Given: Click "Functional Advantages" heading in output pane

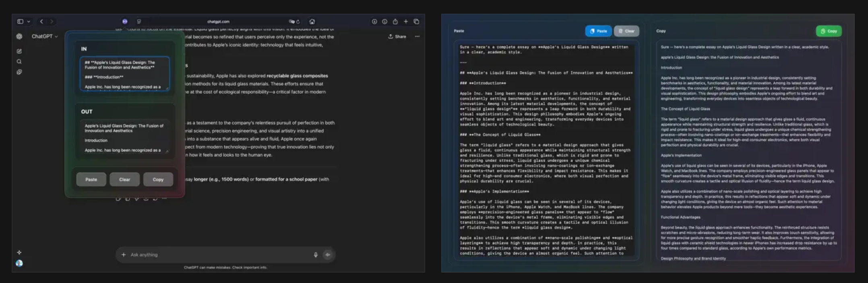Looking at the screenshot, I should [680, 217].
